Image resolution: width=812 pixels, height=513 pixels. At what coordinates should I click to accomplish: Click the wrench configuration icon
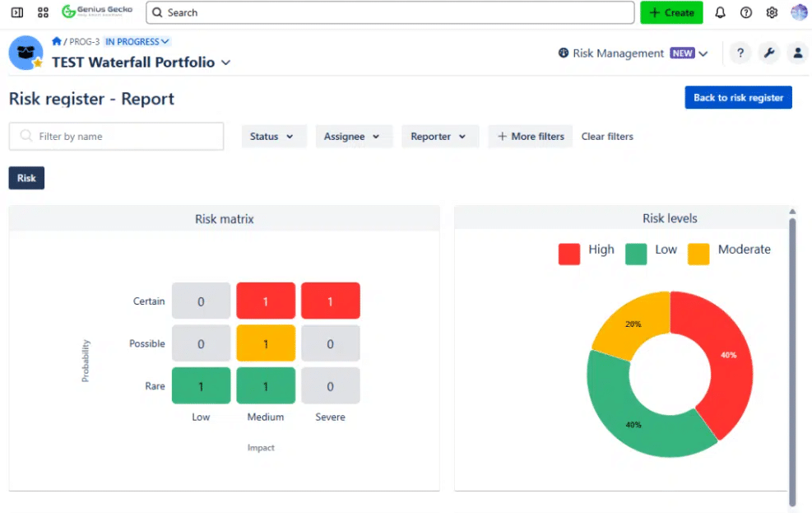tap(768, 54)
